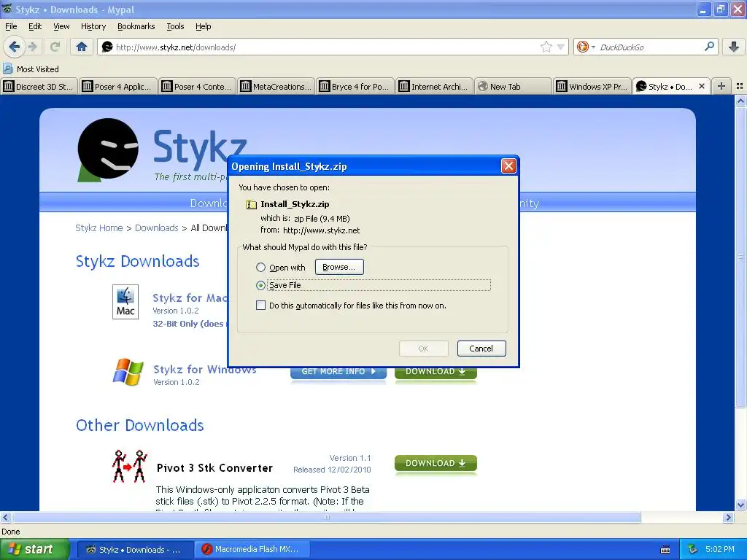
Task: Click the vertical scrollbar down arrow
Action: tap(740, 505)
